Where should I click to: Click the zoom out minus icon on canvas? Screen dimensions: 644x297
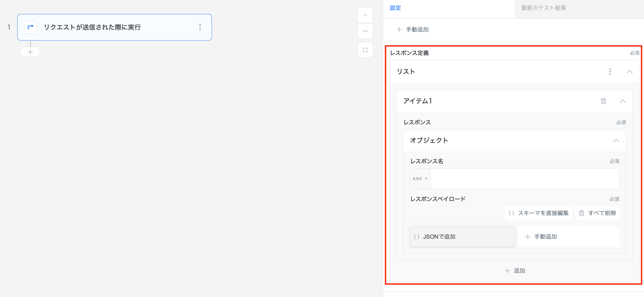coord(365,31)
